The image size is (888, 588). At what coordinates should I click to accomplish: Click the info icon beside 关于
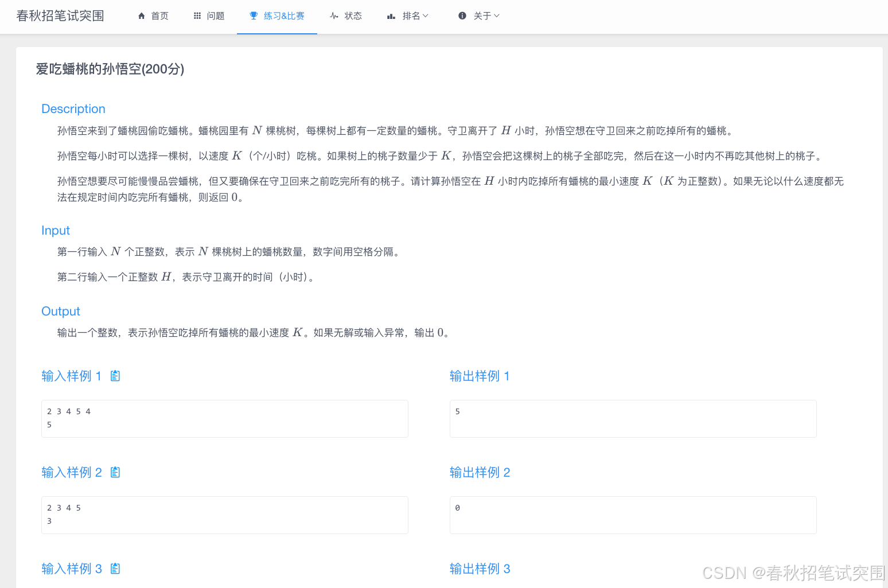point(462,15)
